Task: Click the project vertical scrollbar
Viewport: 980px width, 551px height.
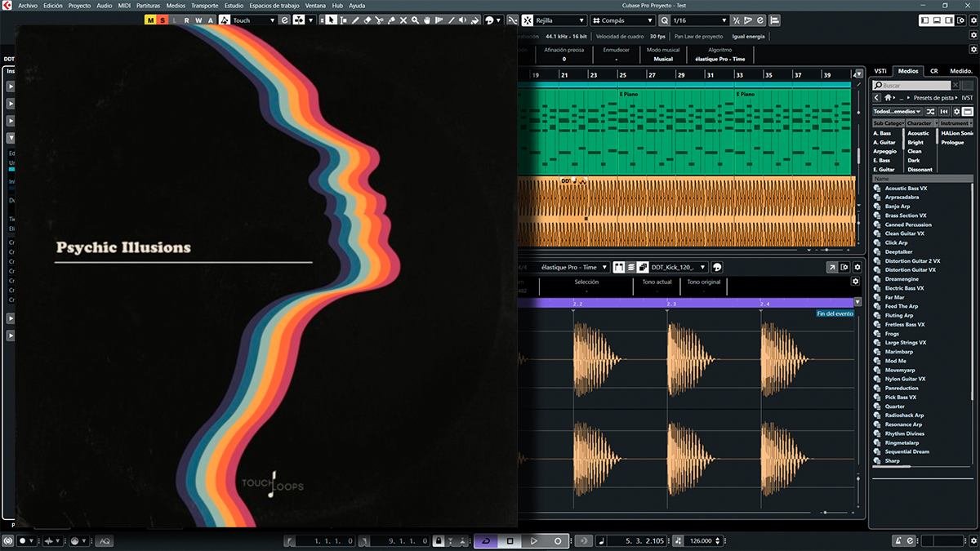Action: (x=858, y=155)
